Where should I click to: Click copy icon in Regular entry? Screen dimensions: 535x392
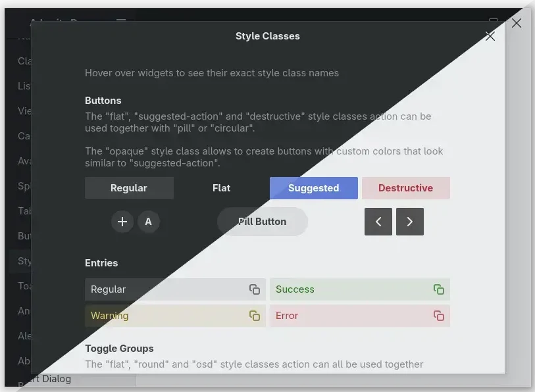pyautogui.click(x=254, y=289)
